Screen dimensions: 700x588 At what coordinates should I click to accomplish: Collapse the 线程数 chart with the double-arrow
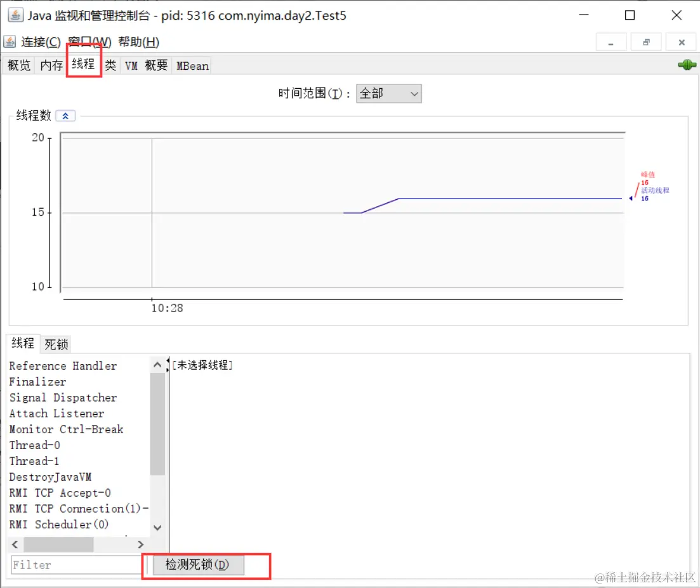tap(65, 116)
